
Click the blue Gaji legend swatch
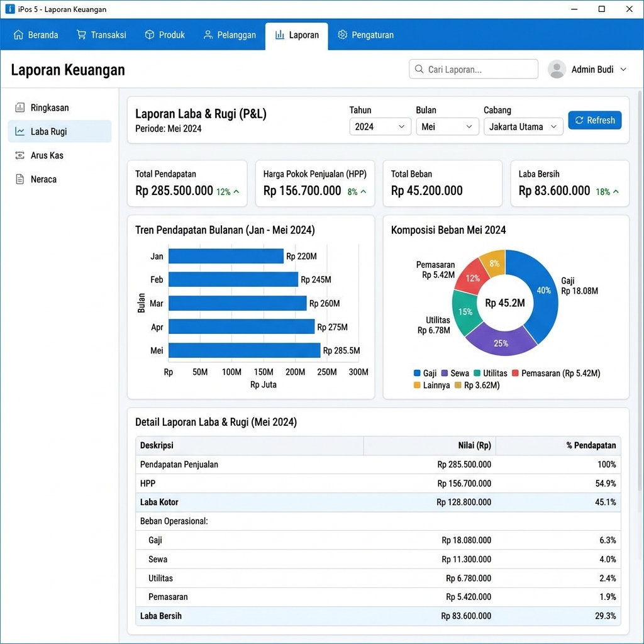tap(416, 374)
